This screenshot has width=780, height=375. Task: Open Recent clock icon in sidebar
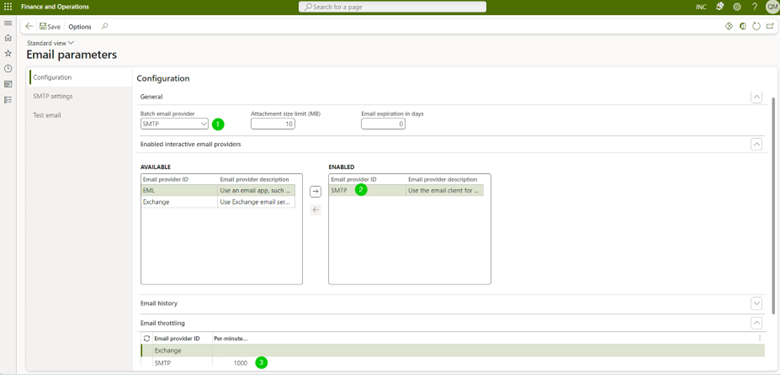tap(8, 69)
